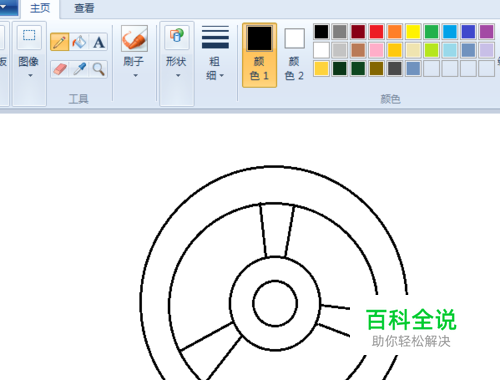This screenshot has height=380, width=500.
Task: Pick the light turquoise swatch
Action: point(450,50)
